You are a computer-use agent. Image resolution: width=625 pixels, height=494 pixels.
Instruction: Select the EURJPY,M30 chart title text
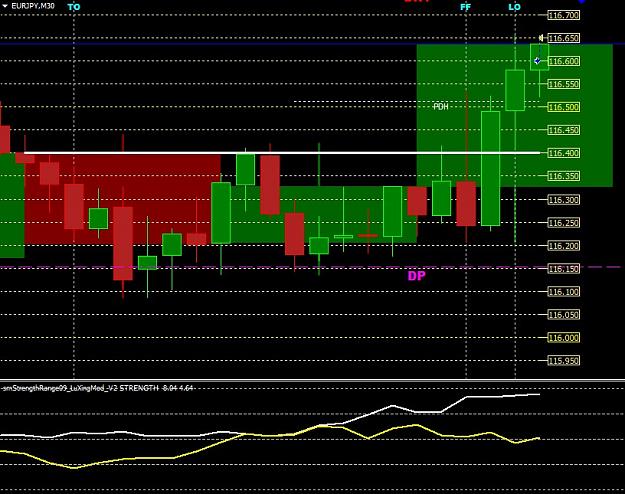[x=33, y=6]
